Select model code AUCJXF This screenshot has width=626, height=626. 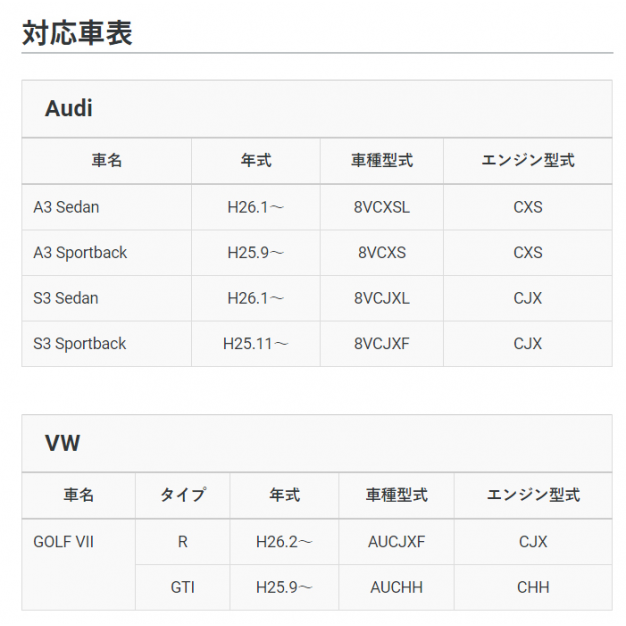396,542
